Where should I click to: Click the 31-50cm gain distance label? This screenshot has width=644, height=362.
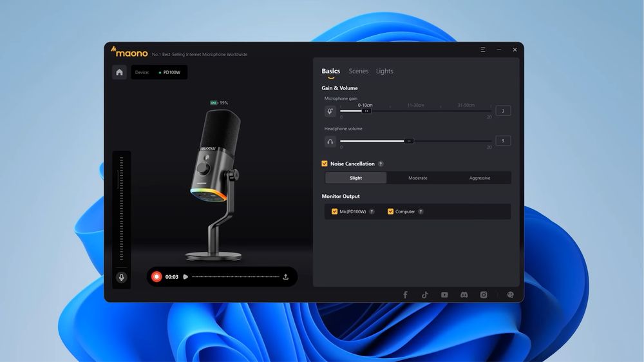[466, 105]
